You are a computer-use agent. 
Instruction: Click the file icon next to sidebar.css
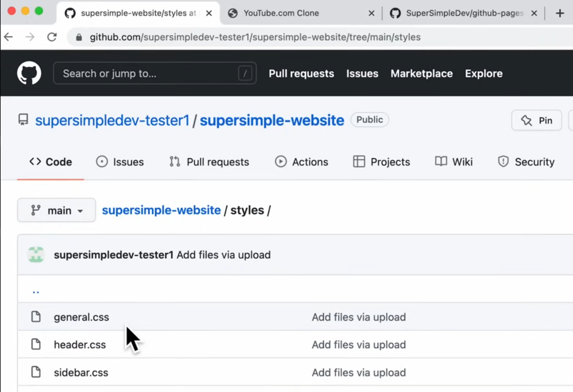[x=36, y=372]
